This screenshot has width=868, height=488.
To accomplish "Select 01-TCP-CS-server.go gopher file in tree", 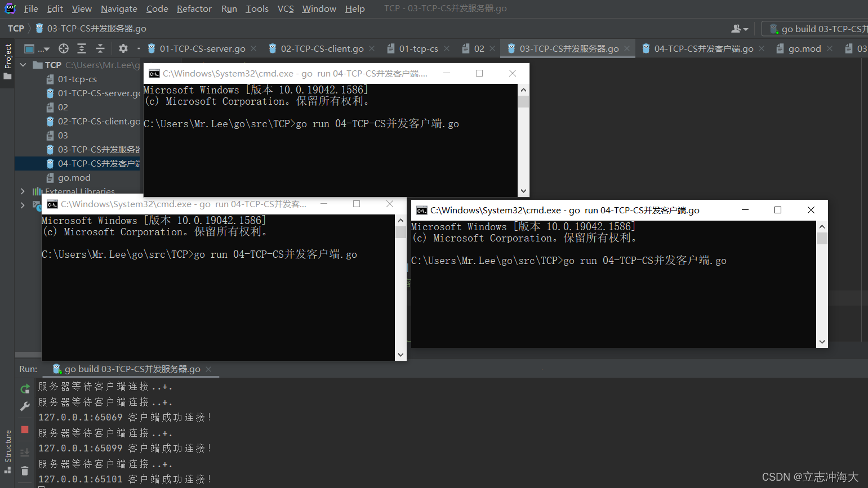I will pyautogui.click(x=93, y=93).
